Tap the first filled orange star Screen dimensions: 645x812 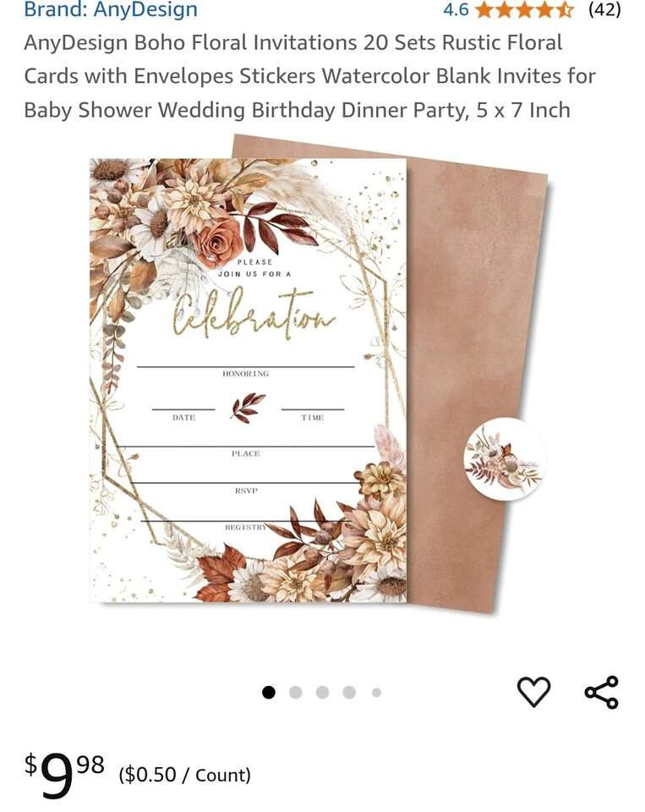click(x=484, y=10)
